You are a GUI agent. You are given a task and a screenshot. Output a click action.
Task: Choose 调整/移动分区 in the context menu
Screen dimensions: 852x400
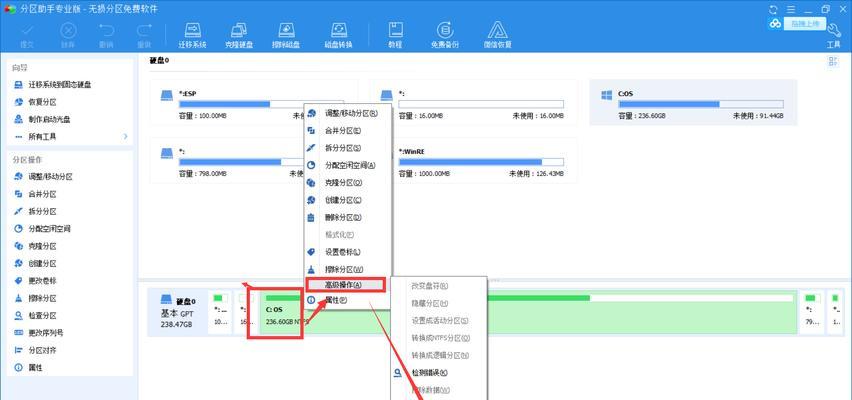point(347,113)
